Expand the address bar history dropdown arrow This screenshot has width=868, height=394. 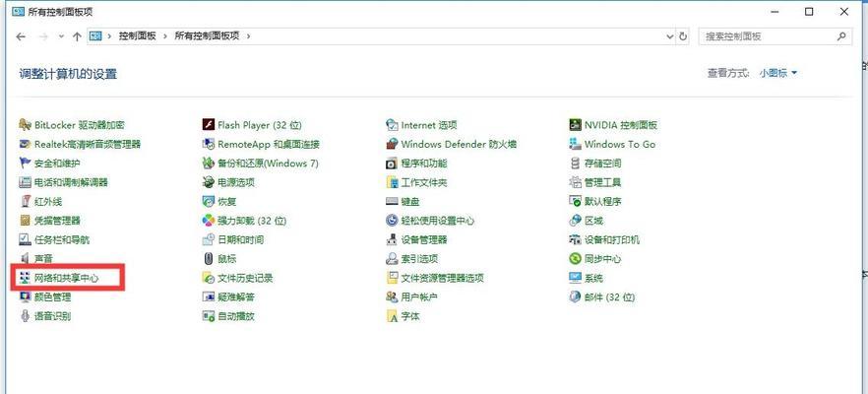pyautogui.click(x=671, y=36)
